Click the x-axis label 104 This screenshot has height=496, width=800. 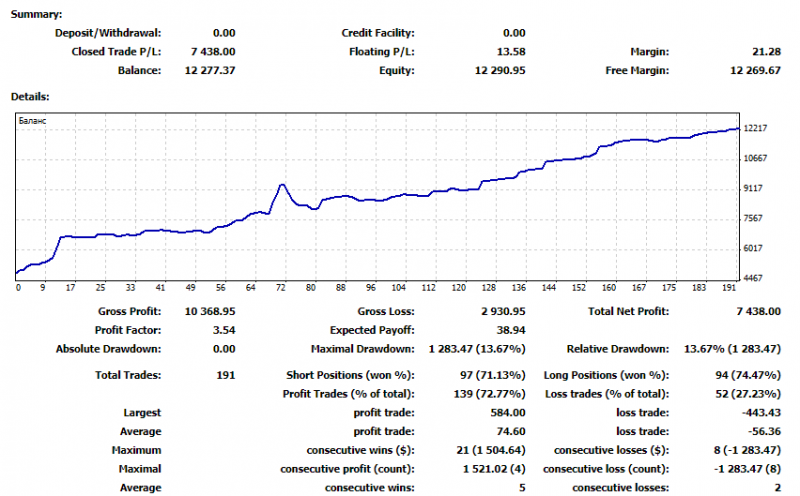(398, 288)
